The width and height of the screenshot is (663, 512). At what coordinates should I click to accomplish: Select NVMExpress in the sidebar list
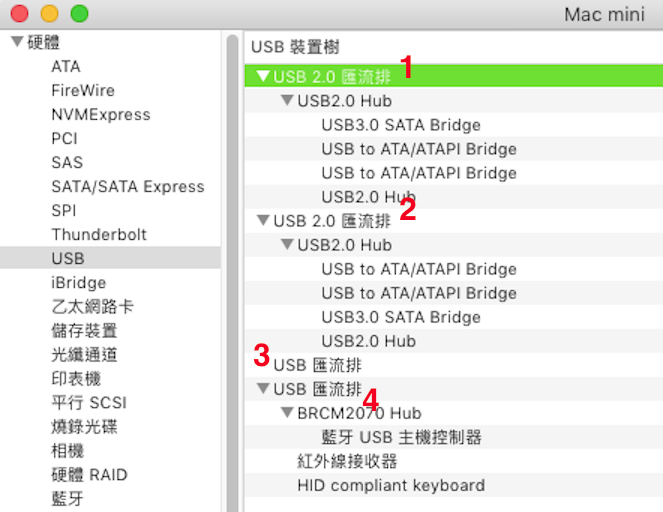tap(101, 114)
